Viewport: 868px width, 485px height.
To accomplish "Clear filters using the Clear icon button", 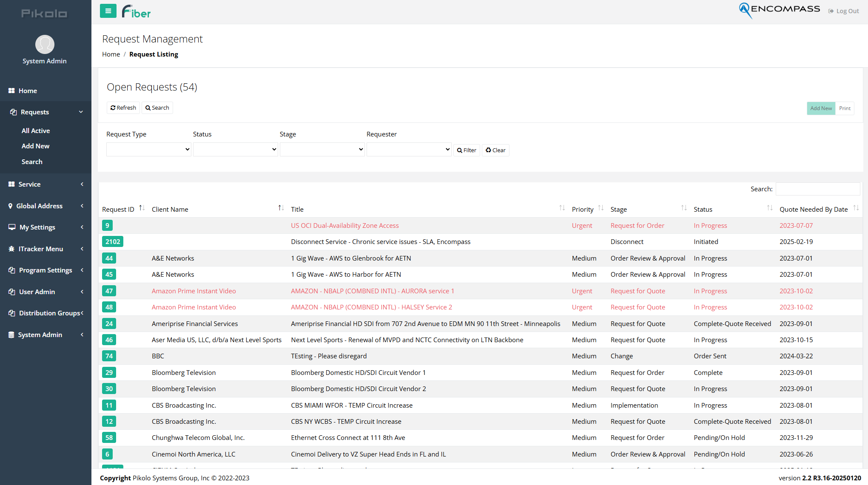I will (495, 150).
